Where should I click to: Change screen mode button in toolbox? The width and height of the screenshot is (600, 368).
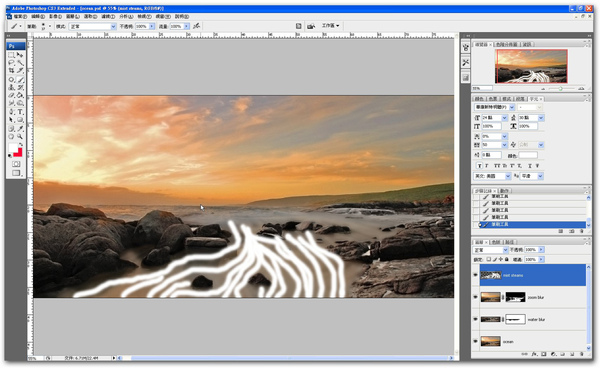coord(16,173)
